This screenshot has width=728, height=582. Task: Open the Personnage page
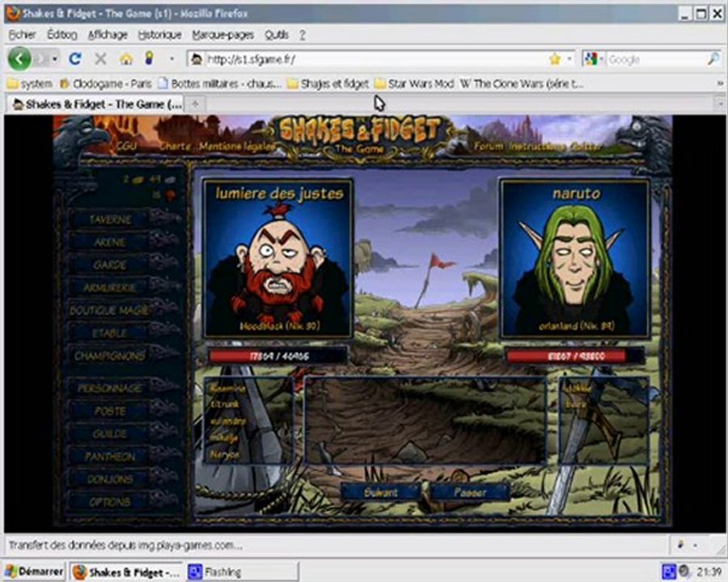110,387
